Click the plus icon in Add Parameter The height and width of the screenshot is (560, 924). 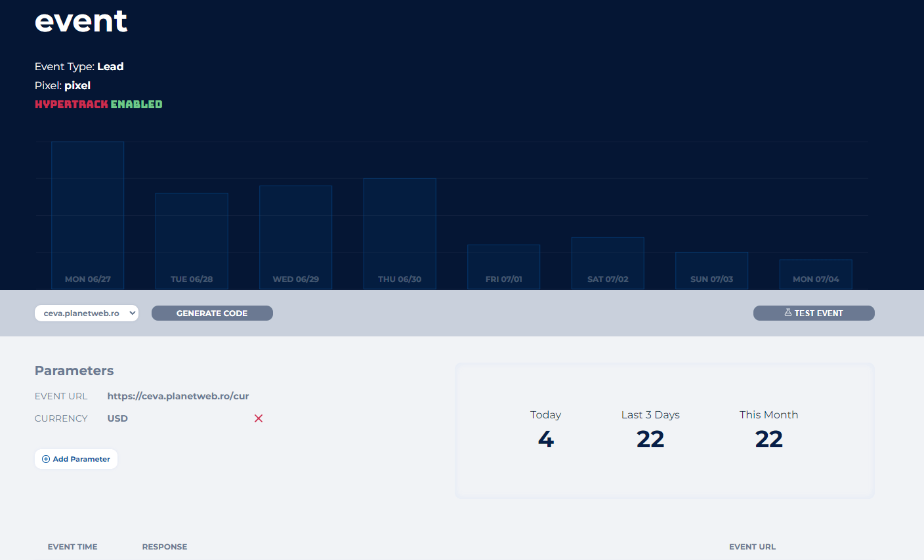[46, 459]
